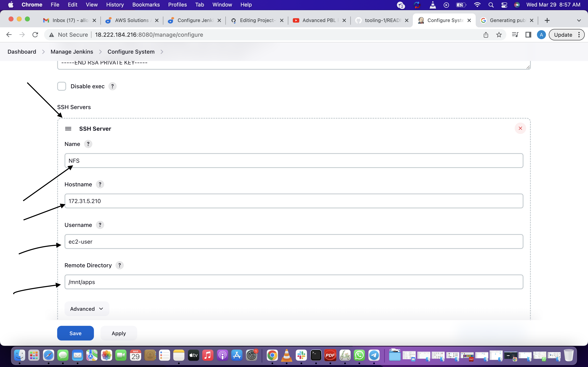This screenshot has height=367, width=588.
Task: Open the Bookmarks menu
Action: 146,5
